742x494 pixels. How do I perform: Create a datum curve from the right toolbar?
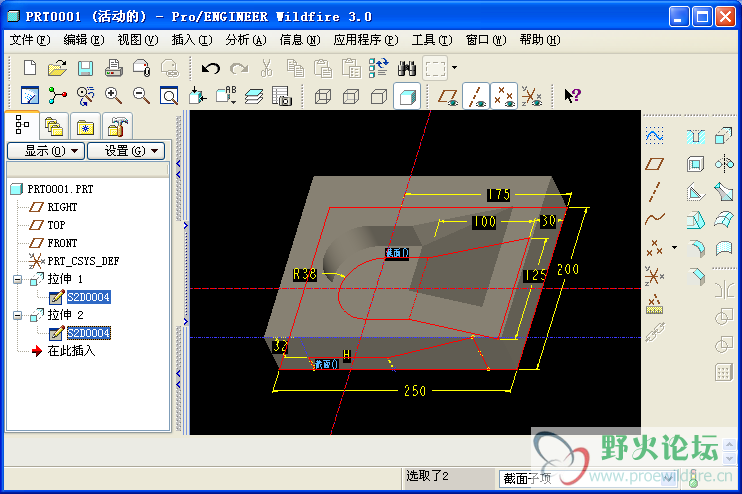click(x=654, y=219)
